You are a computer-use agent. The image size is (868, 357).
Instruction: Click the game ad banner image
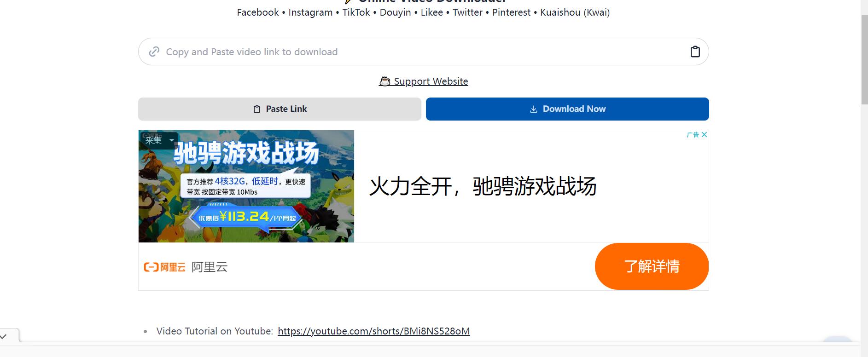[246, 186]
